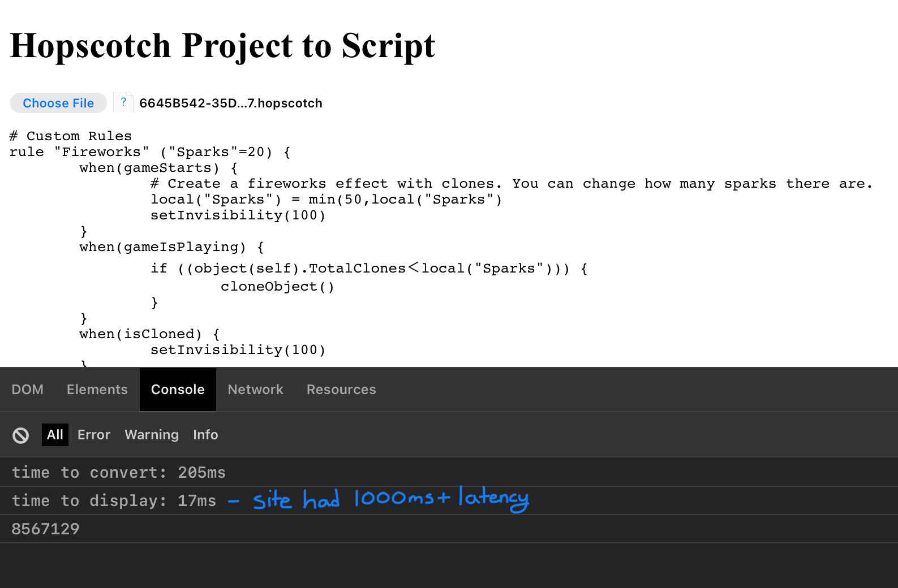The width and height of the screenshot is (898, 588).
Task: Enable the All log filter
Action: click(55, 435)
